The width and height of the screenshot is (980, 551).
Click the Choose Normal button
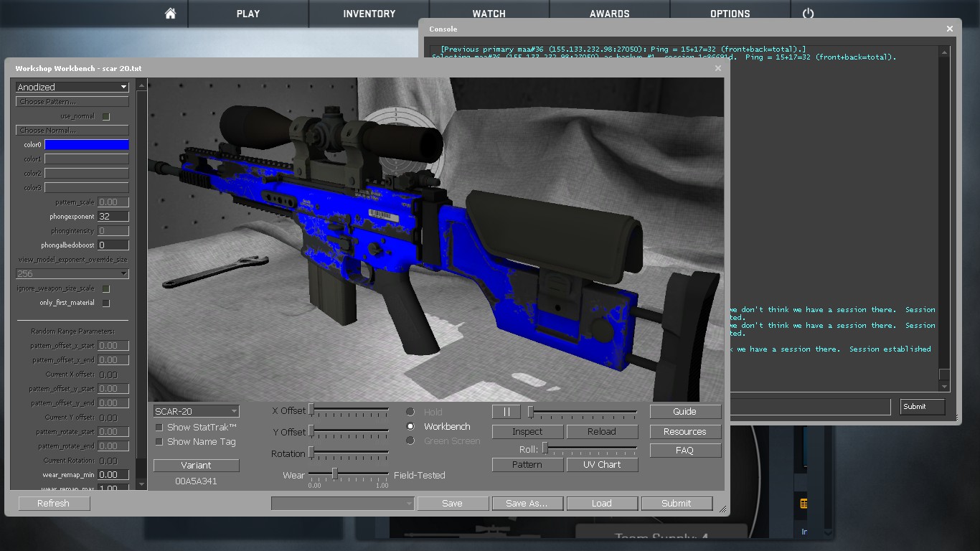point(72,131)
